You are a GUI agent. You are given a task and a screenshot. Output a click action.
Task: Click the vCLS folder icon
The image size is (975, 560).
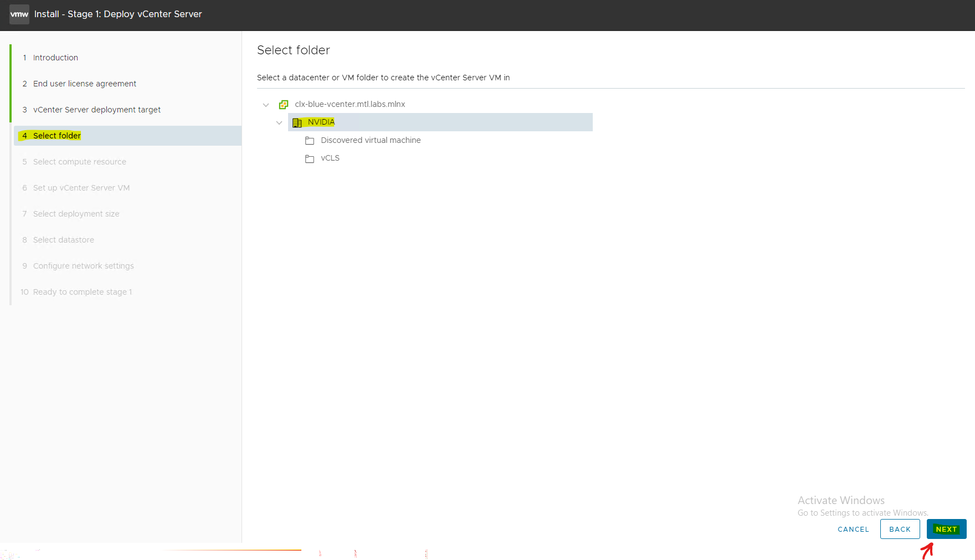click(310, 159)
